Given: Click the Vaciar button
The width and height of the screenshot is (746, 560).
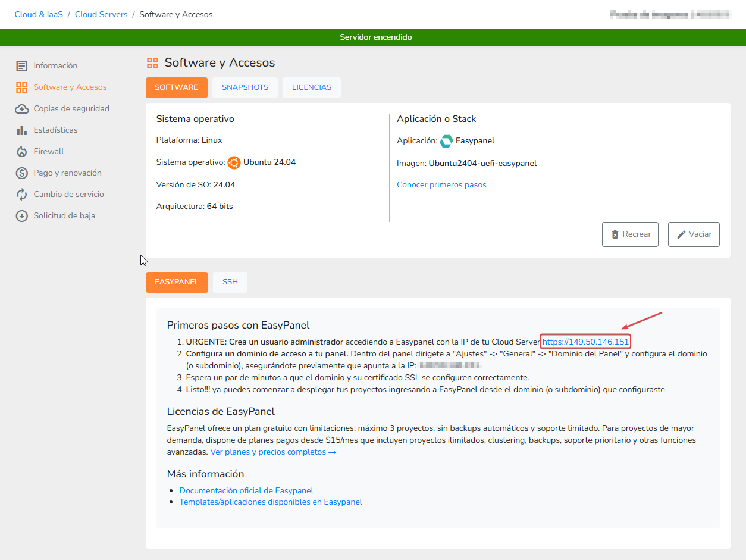Looking at the screenshot, I should coord(694,234).
